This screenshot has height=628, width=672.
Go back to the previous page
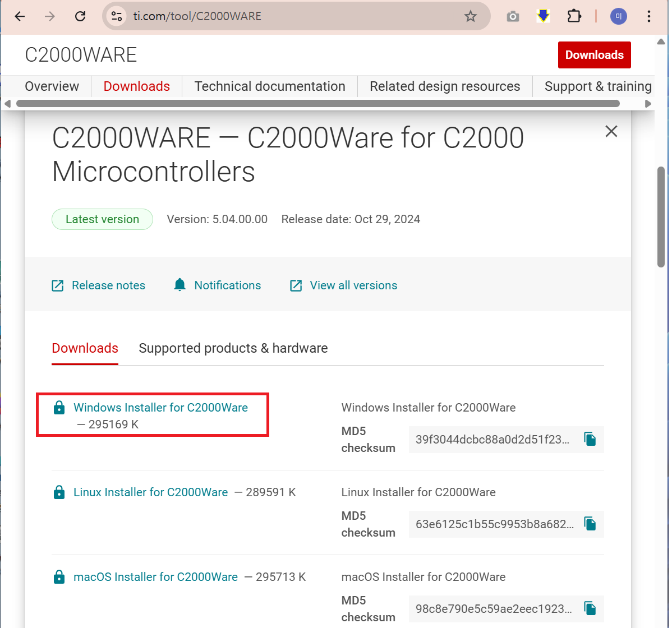pos(20,16)
